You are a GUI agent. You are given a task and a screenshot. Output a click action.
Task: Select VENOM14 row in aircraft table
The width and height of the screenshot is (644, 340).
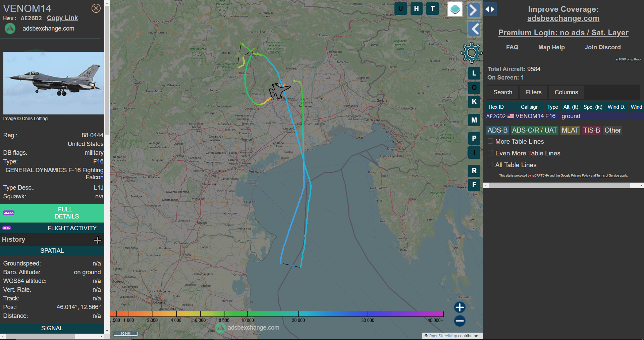point(565,116)
